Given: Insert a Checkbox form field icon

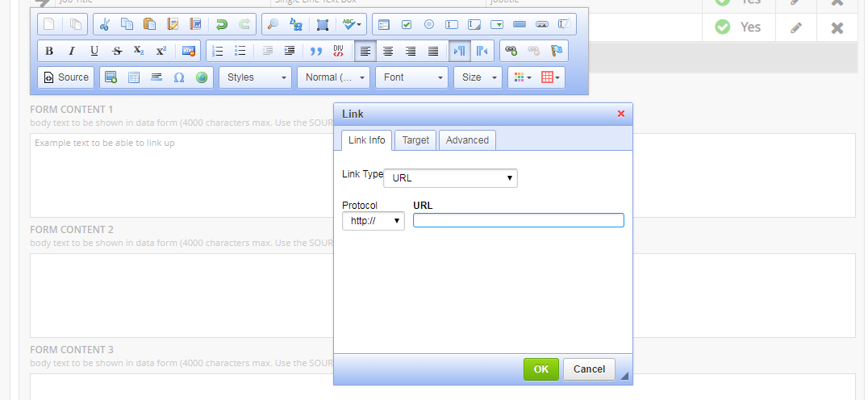Looking at the screenshot, I should [407, 24].
